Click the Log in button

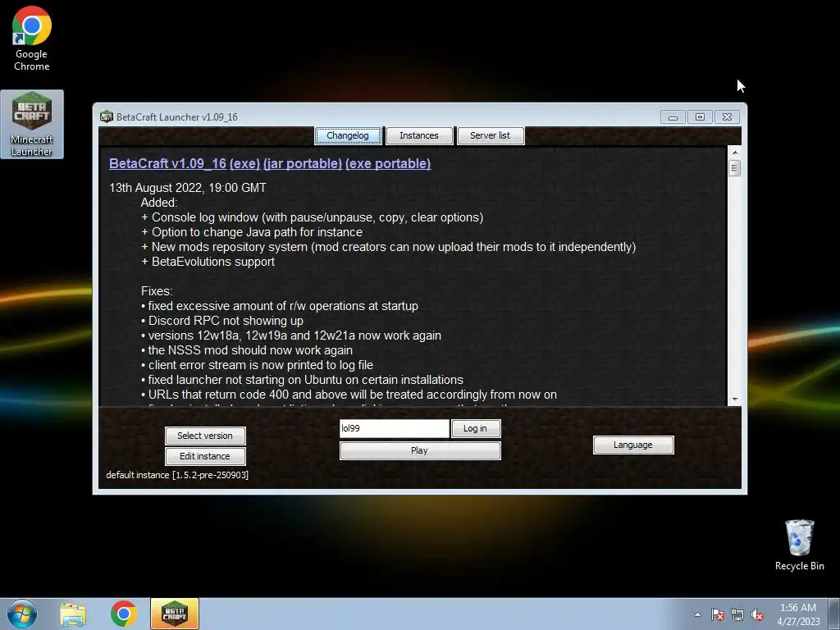[x=476, y=428]
